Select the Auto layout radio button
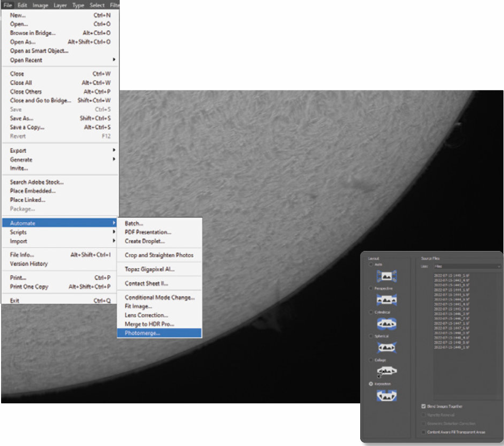Image resolution: width=504 pixels, height=446 pixels. (371, 265)
